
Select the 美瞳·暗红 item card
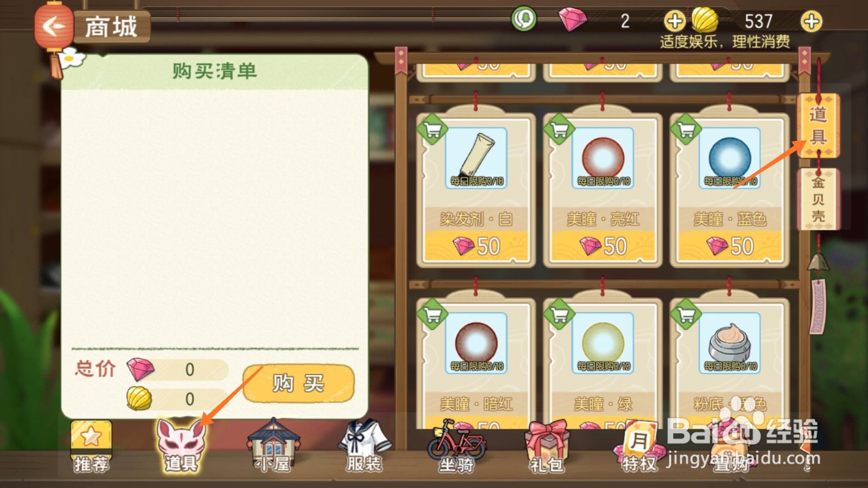(476, 362)
